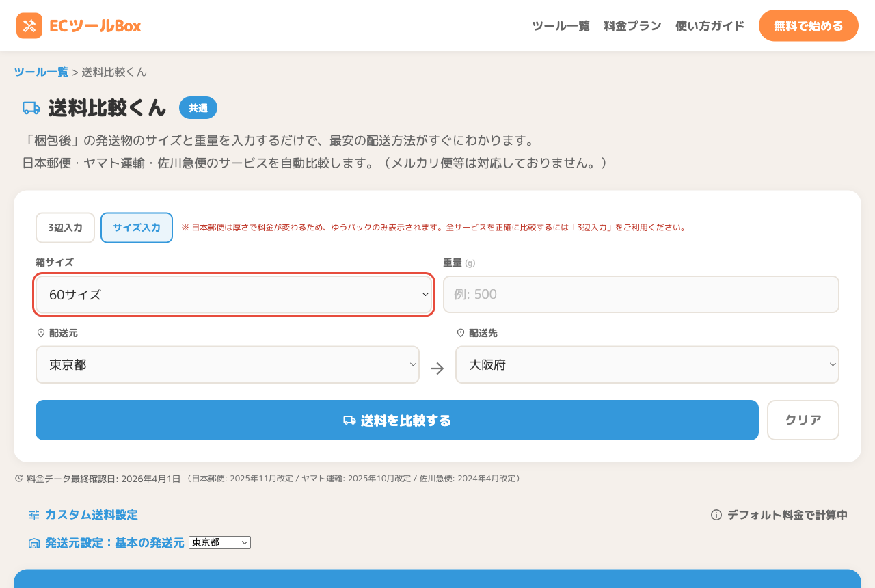Switch to the サイズ入力 tab
This screenshot has width=875, height=588.
[137, 228]
